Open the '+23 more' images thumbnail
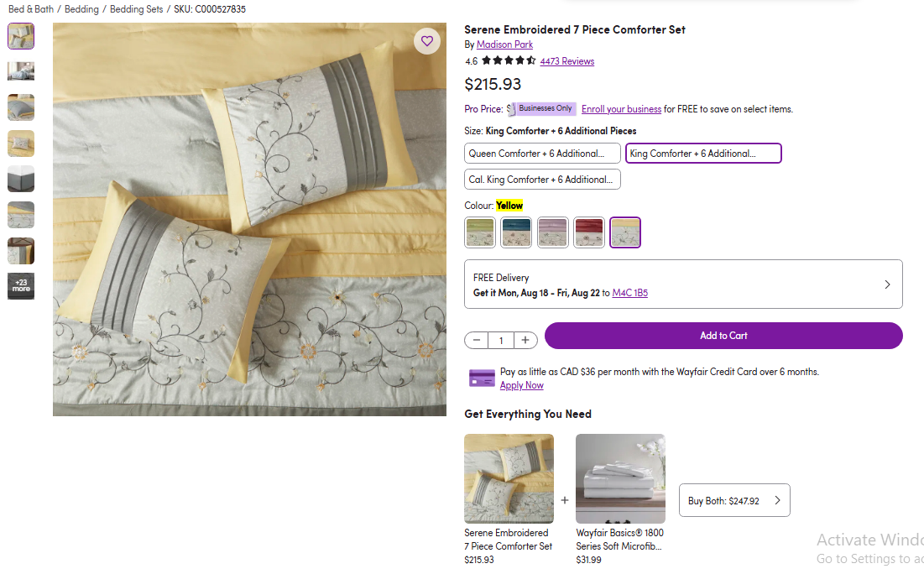 tap(21, 286)
